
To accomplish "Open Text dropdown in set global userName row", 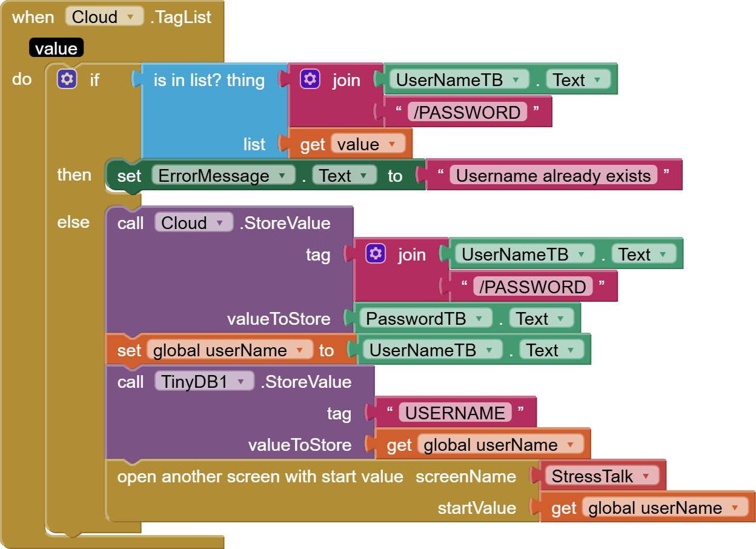I will pyautogui.click(x=551, y=350).
